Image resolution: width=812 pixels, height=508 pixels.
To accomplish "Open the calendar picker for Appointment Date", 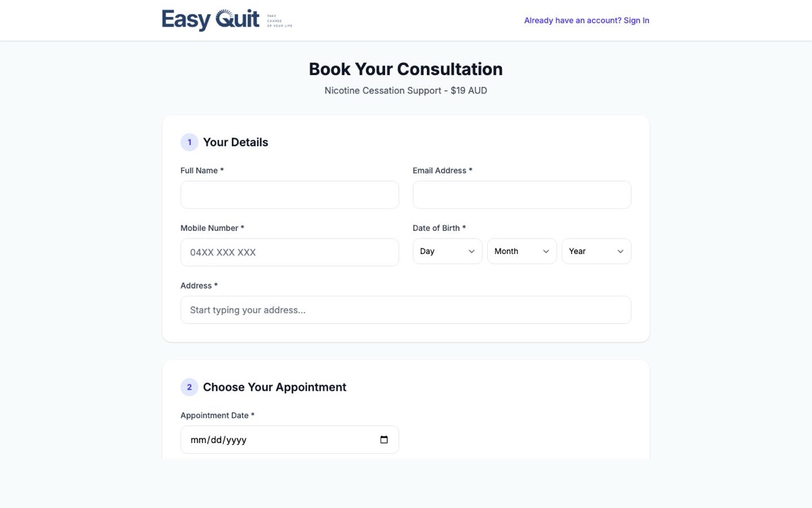I will [384, 440].
